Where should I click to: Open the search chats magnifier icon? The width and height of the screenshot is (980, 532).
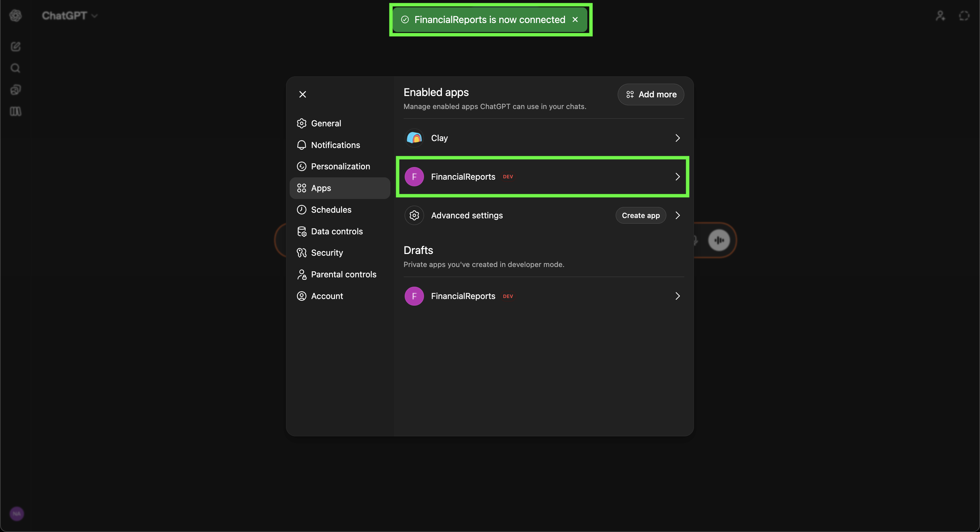(x=15, y=68)
